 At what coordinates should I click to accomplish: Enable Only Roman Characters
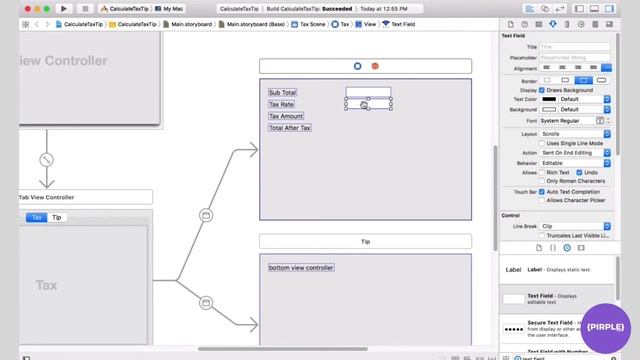tap(542, 181)
